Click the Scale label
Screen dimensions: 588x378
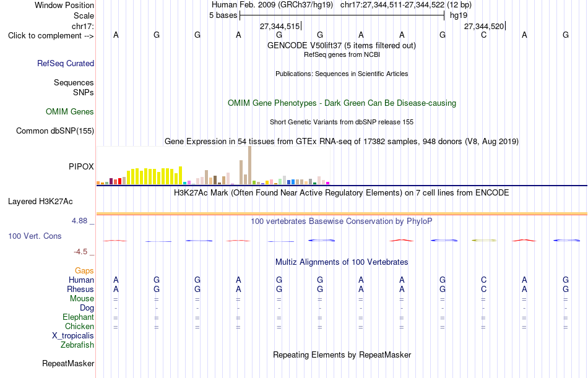tap(84, 15)
